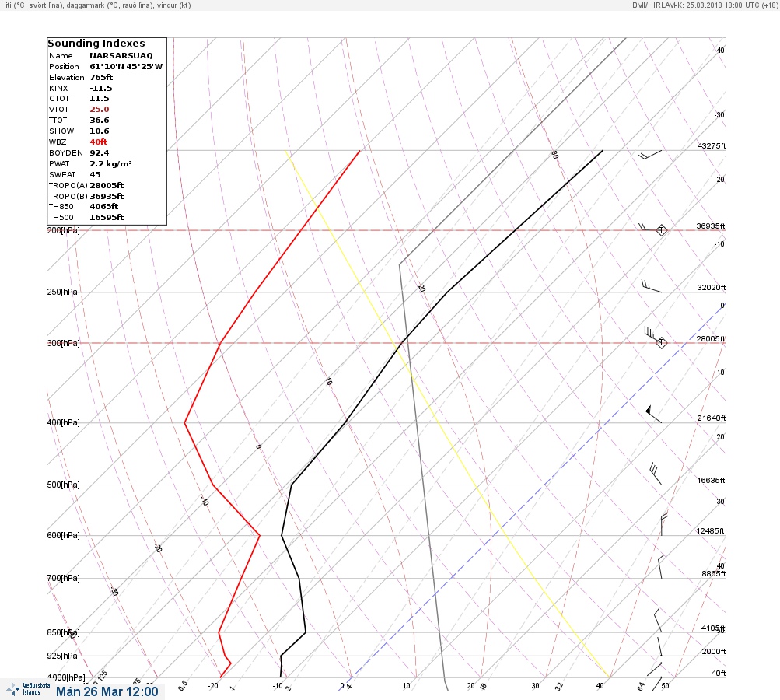Select the wind barb at 2000ft level
This screenshot has width=780, height=700.
(659, 647)
